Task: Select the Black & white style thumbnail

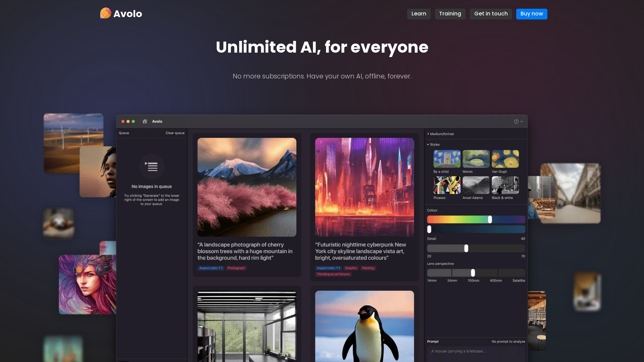Action: point(505,185)
